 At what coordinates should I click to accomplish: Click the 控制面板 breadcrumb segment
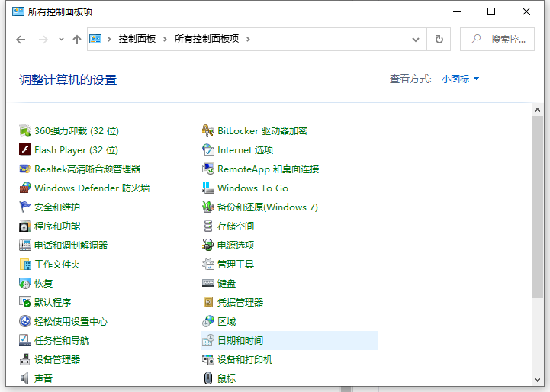(x=138, y=40)
